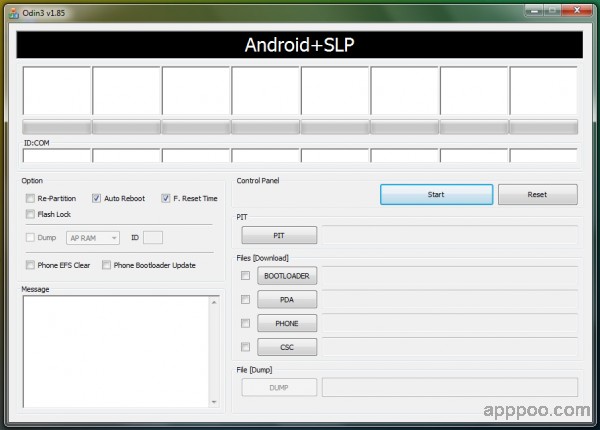The image size is (600, 430).
Task: Click the ID input box near Dump
Action: click(153, 238)
